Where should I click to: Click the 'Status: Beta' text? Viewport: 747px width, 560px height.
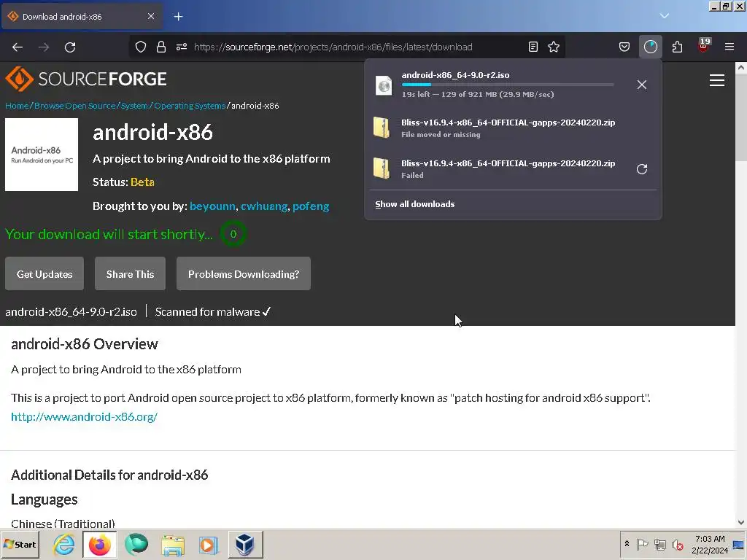point(123,182)
